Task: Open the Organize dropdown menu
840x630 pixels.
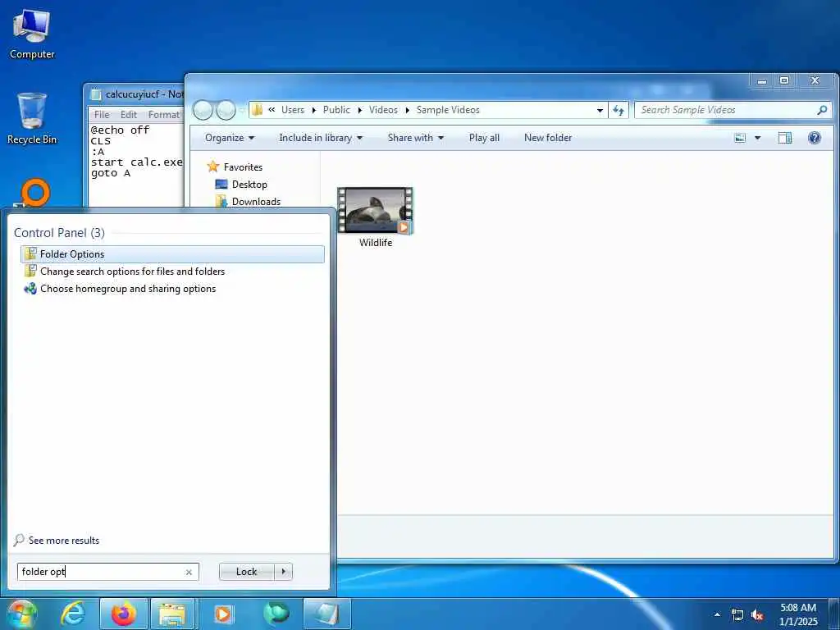Action: (230, 138)
